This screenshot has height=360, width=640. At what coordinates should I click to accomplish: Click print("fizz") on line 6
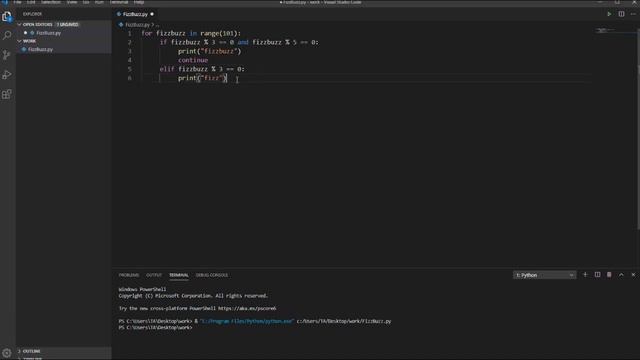pos(202,78)
